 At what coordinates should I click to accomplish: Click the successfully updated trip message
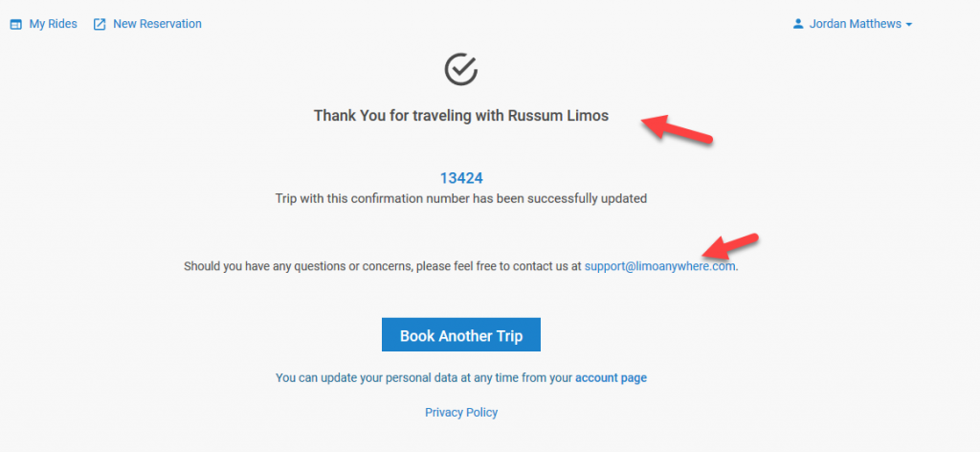coord(461,199)
